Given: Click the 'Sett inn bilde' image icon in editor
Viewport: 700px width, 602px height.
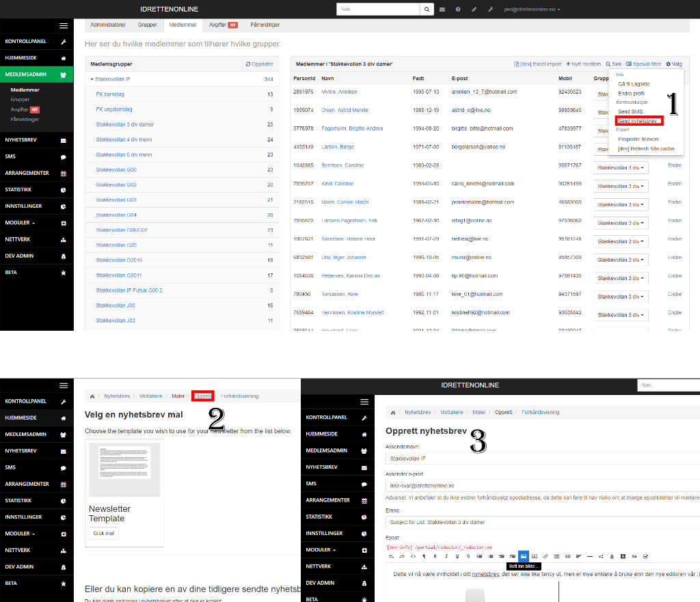Looking at the screenshot, I should click(x=523, y=556).
